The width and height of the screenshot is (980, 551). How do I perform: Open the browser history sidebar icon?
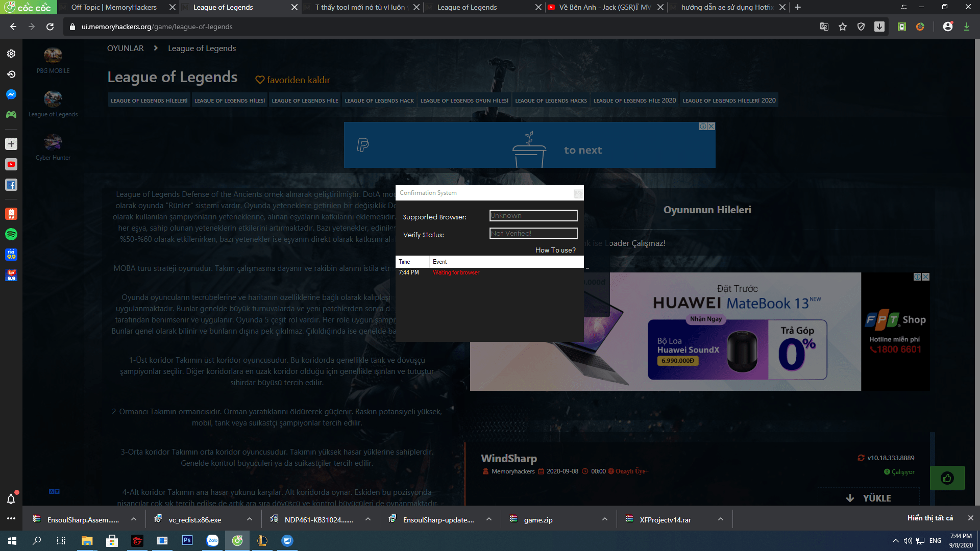coord(11,74)
